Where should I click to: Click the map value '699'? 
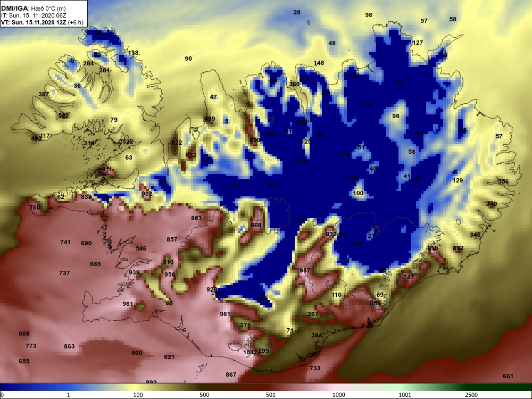[255, 140]
